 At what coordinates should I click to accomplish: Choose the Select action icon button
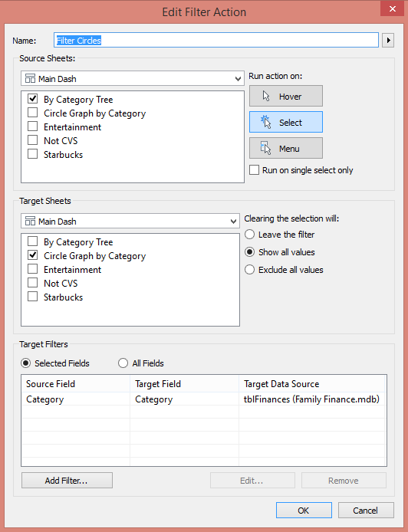286,122
